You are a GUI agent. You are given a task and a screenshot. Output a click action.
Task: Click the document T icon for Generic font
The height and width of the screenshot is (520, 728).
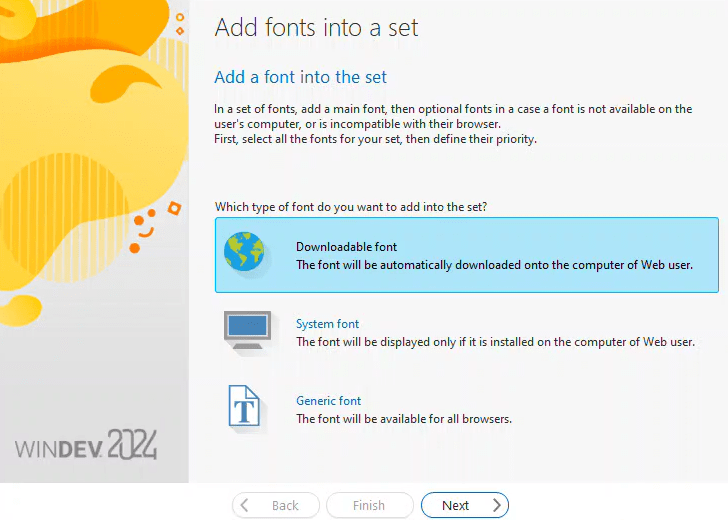point(245,408)
